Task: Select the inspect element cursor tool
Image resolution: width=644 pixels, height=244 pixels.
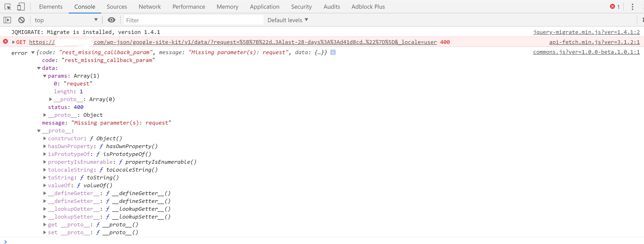Action: click(x=7, y=7)
